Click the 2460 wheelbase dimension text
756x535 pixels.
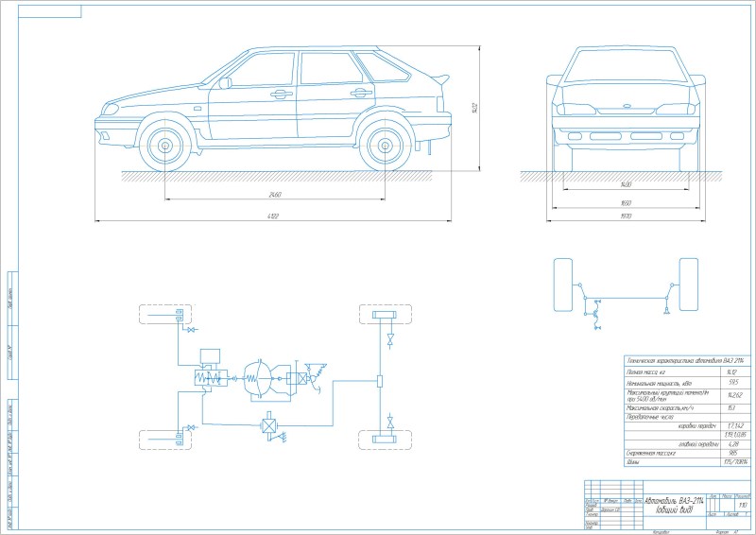coord(275,196)
